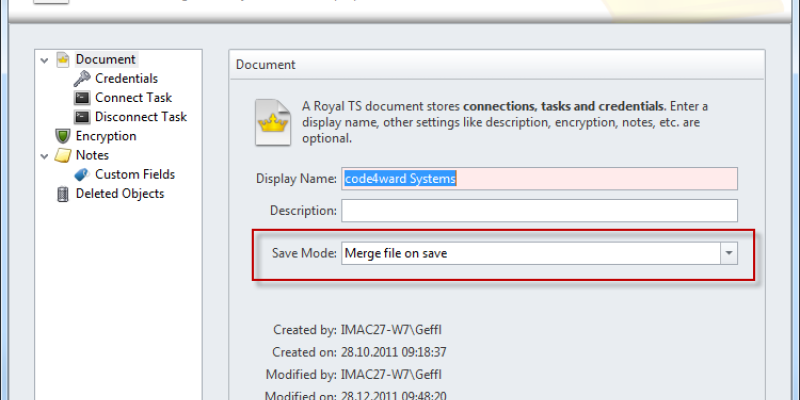Screen dimensions: 800x400
Task: Click the Deleted Objects icon in tree
Action: (x=63, y=194)
